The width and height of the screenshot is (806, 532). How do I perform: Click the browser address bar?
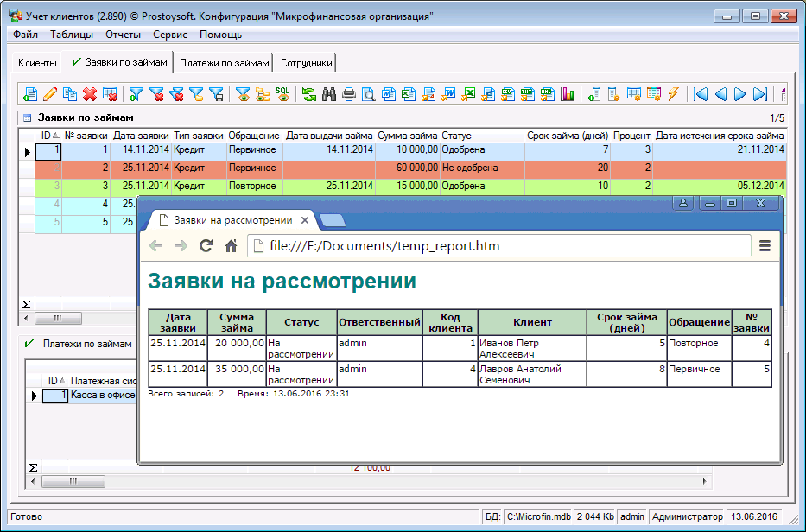498,245
